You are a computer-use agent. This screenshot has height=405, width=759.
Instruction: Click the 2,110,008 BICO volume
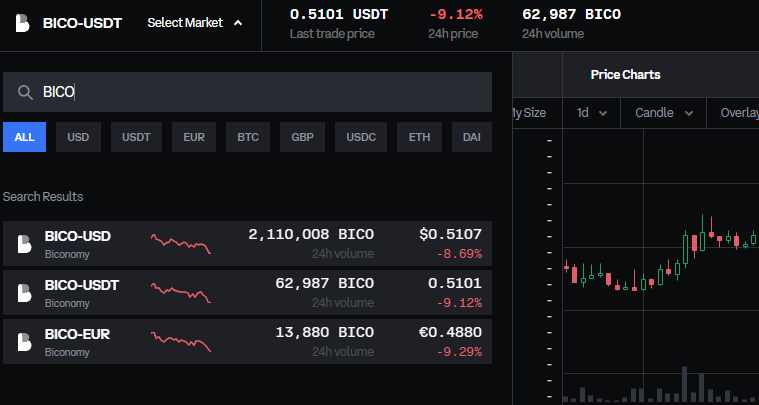point(311,235)
